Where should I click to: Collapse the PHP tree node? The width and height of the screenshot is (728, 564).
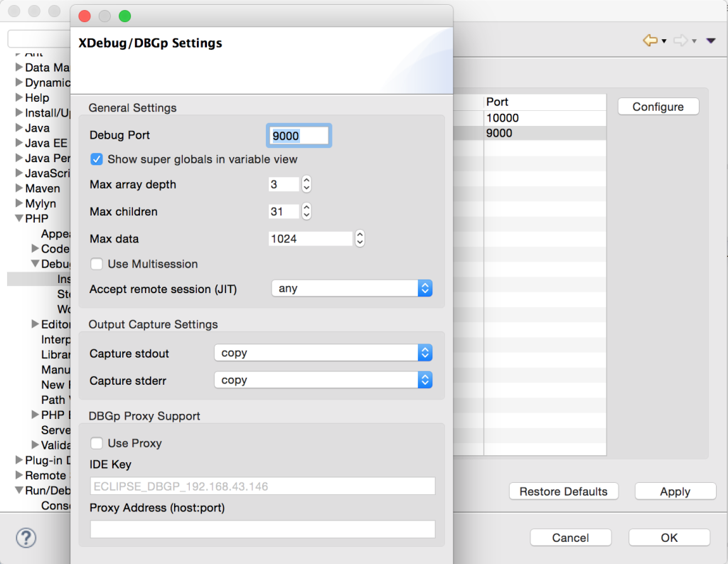(19, 219)
